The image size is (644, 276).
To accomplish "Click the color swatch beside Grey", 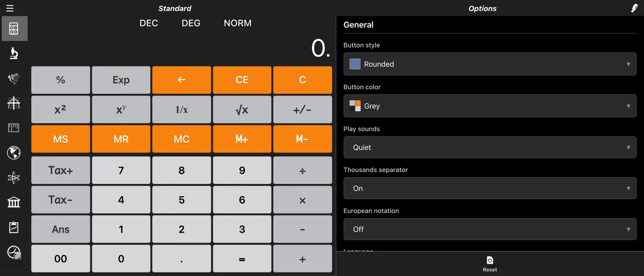I will pyautogui.click(x=355, y=106).
